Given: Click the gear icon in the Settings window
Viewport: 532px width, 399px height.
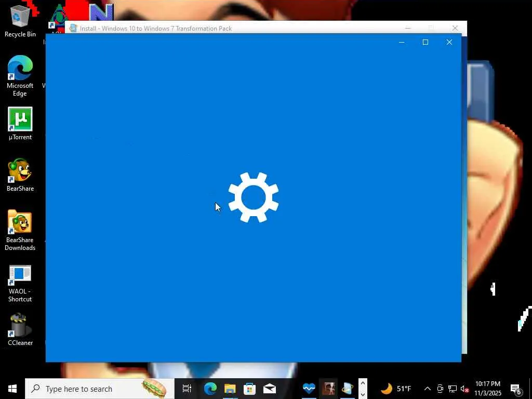Looking at the screenshot, I should click(254, 197).
